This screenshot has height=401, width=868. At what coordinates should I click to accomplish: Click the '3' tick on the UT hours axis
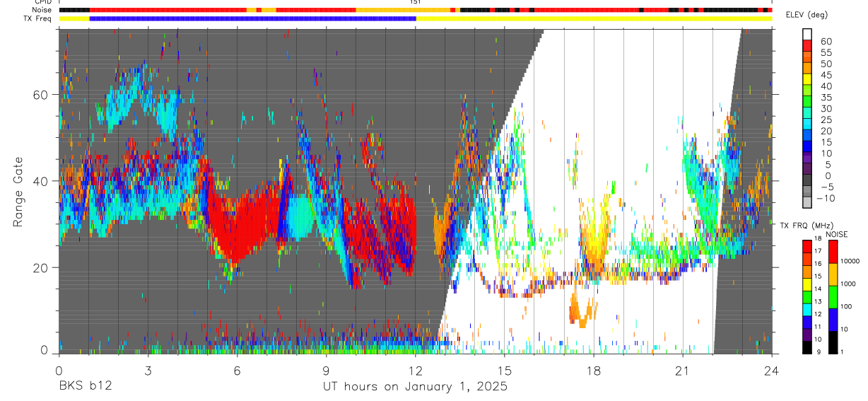[x=147, y=370]
